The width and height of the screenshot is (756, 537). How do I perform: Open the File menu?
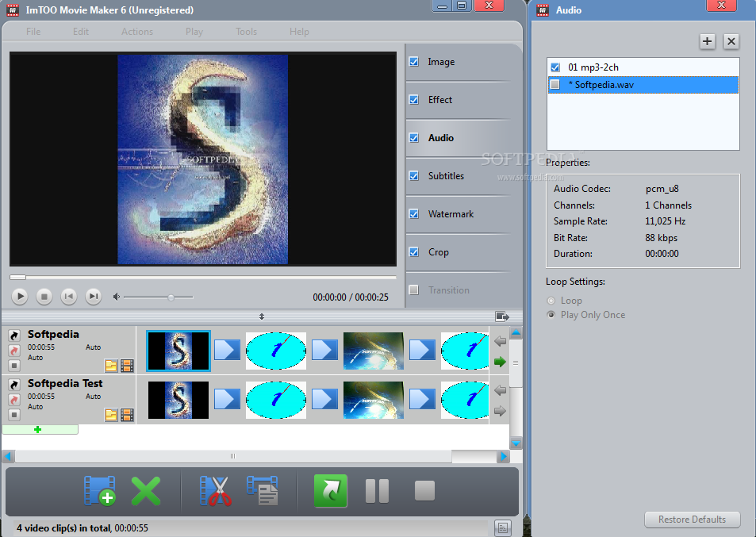click(x=33, y=32)
